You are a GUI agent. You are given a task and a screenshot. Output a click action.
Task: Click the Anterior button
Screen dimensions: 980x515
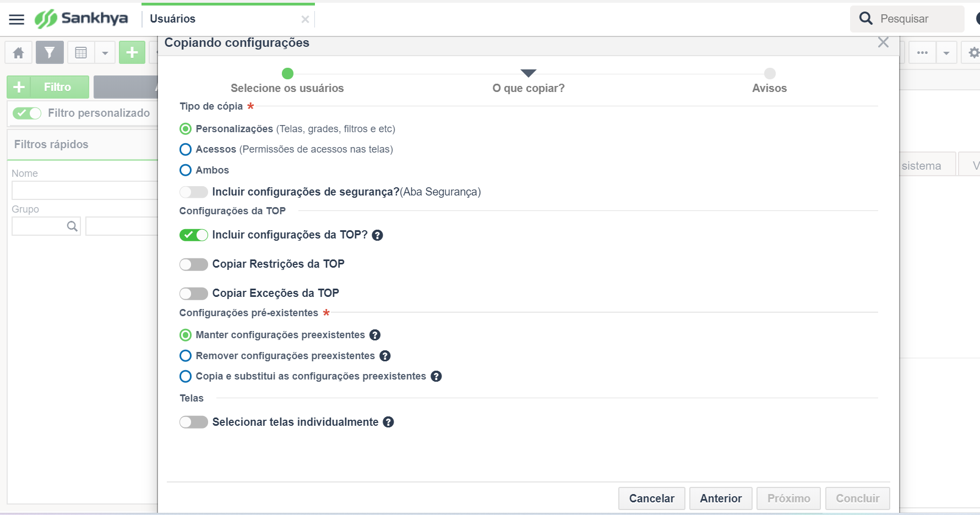click(x=721, y=498)
